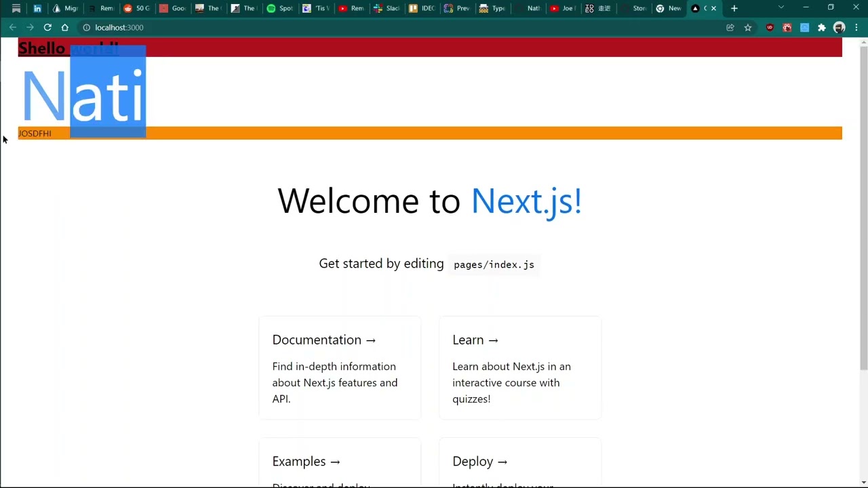
Task: Go to the browser home page
Action: 65,28
